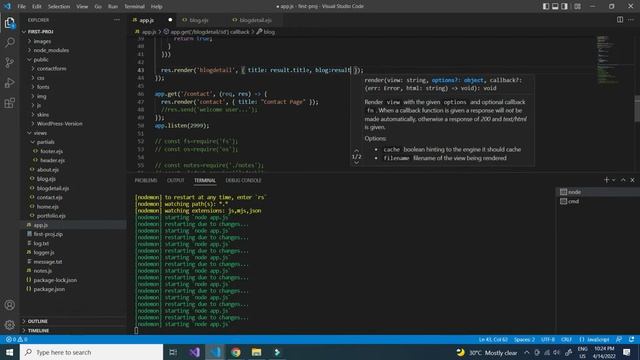Change the CRLF end of line sequence
640x360 pixels.
(566, 339)
